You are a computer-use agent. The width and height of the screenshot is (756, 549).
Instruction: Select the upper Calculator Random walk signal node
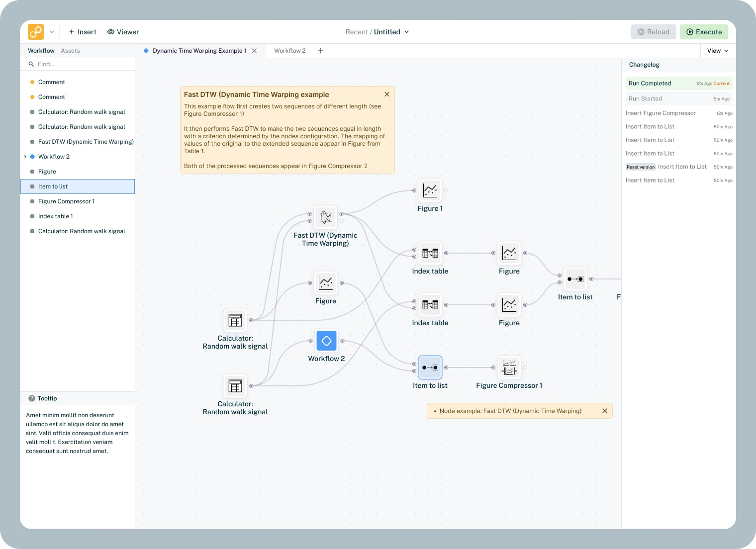pyautogui.click(x=235, y=320)
